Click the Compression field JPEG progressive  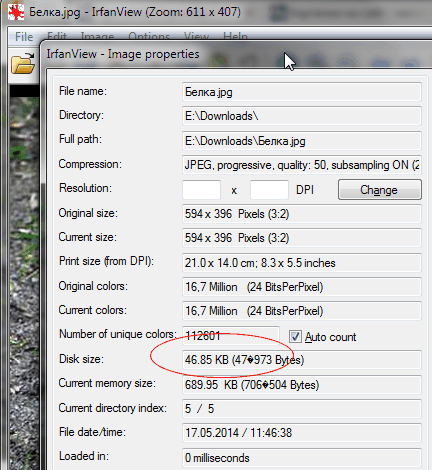[302, 165]
